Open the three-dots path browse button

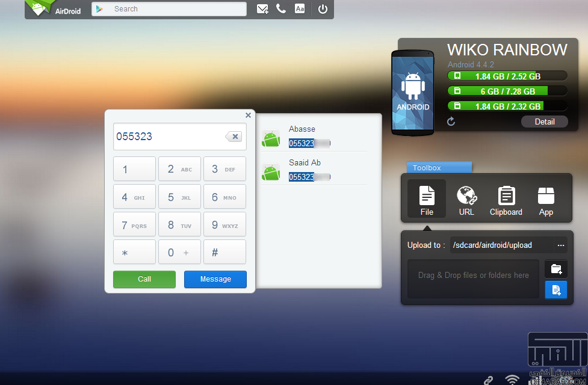tap(561, 245)
